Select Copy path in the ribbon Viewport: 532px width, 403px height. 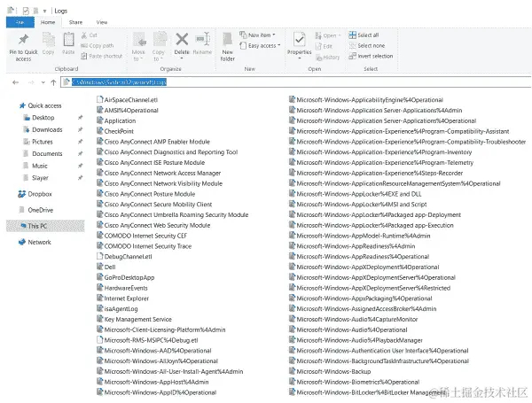[x=97, y=45]
